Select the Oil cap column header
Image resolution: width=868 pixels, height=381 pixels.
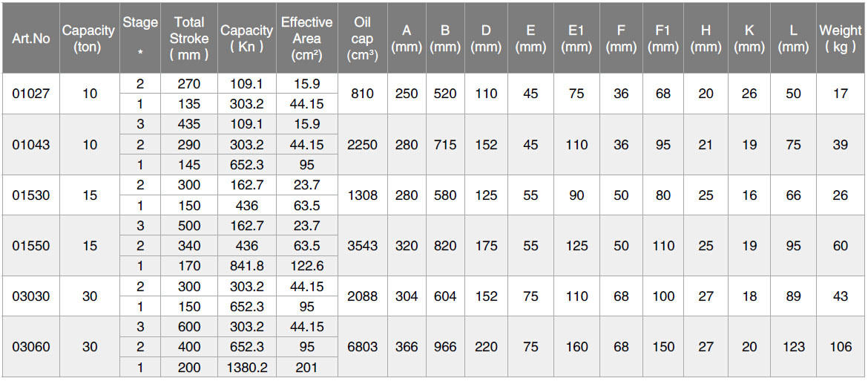362,38
